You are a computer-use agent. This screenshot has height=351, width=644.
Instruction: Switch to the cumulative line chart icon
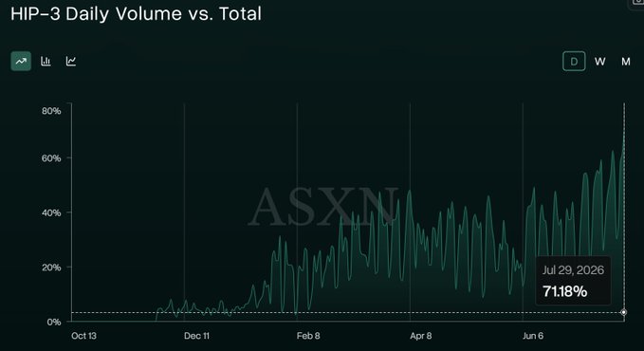(x=71, y=62)
